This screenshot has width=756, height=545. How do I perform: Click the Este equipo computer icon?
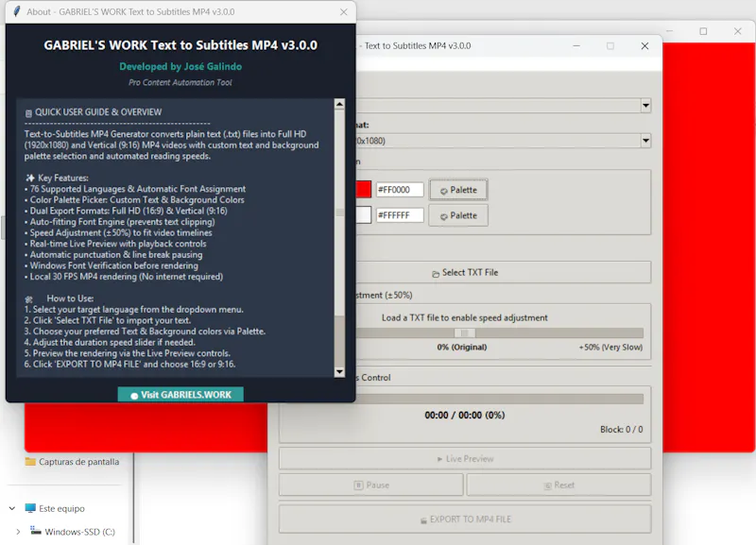point(30,508)
